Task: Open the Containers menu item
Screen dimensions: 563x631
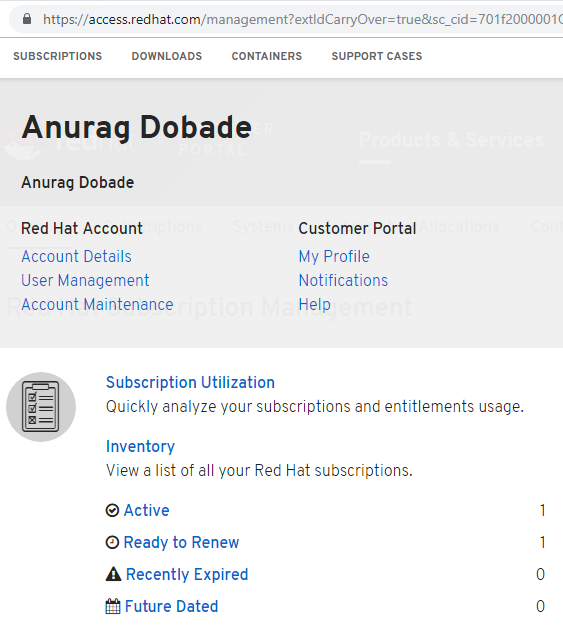Action: [x=266, y=56]
